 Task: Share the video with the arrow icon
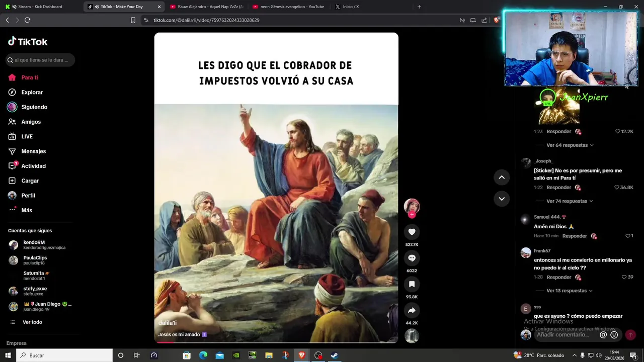click(412, 310)
